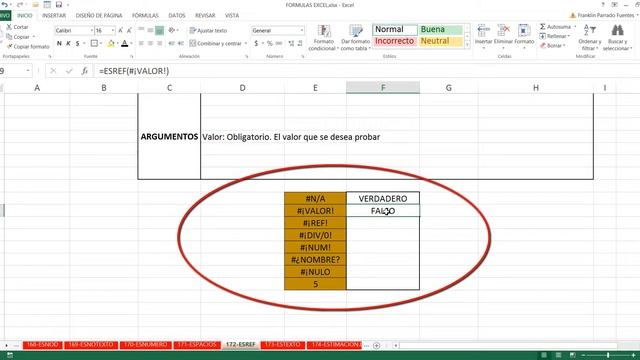Click the Save disk icon
The height and width of the screenshot is (360, 640).
click(x=59, y=4)
